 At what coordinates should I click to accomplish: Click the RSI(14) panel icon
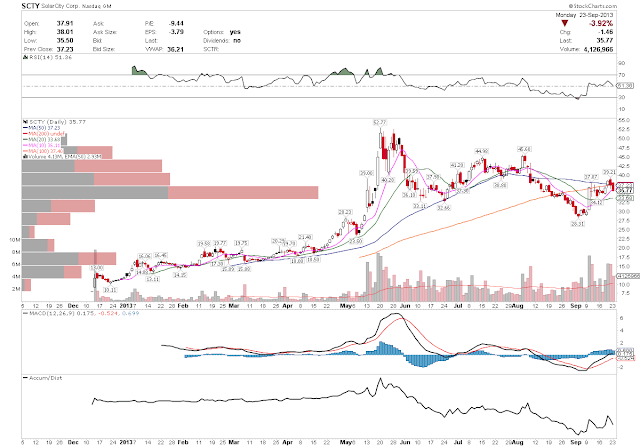[25, 58]
